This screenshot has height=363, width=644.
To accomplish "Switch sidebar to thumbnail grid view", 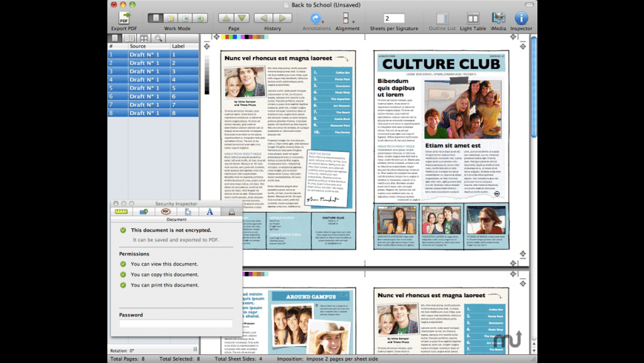I will point(144,39).
